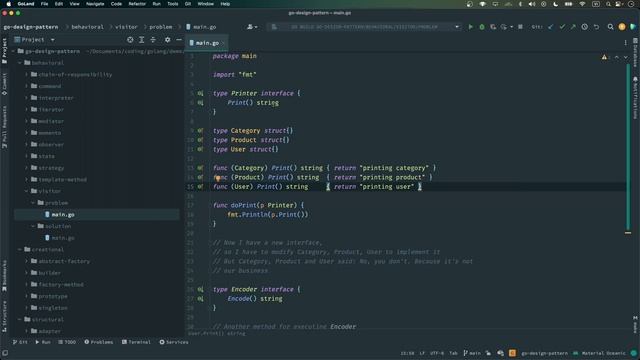Open dropdown arrow beside profiler run icon
Viewport: 640px width, 360px height.
pos(511,27)
